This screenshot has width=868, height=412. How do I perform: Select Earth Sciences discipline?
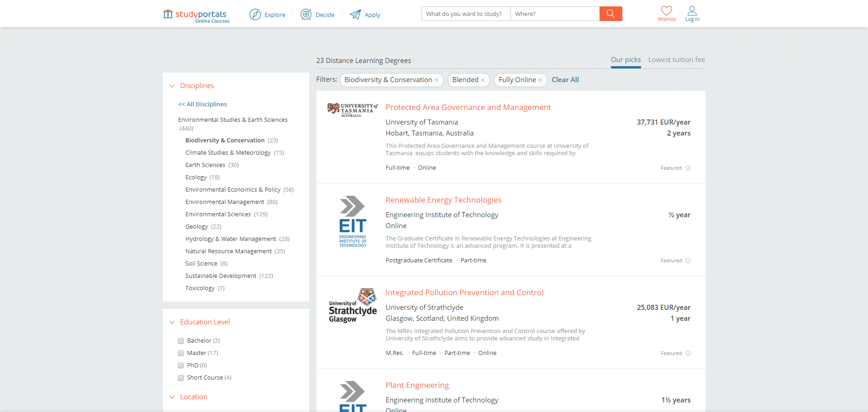205,165
